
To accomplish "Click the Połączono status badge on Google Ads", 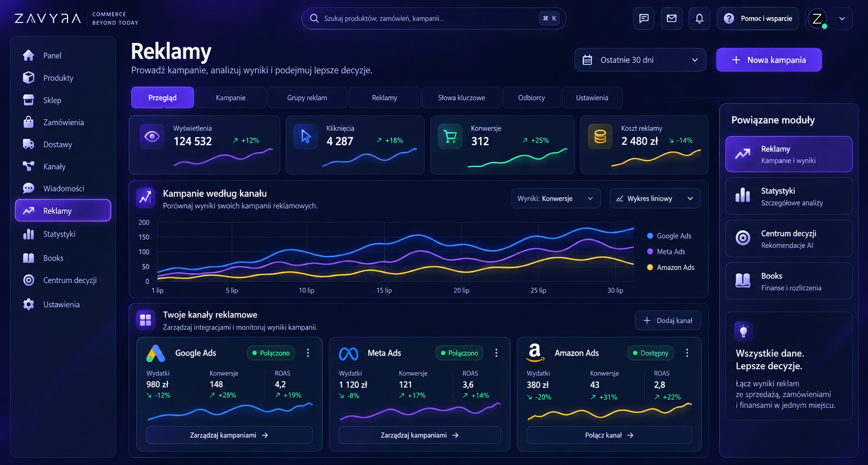I will [271, 353].
